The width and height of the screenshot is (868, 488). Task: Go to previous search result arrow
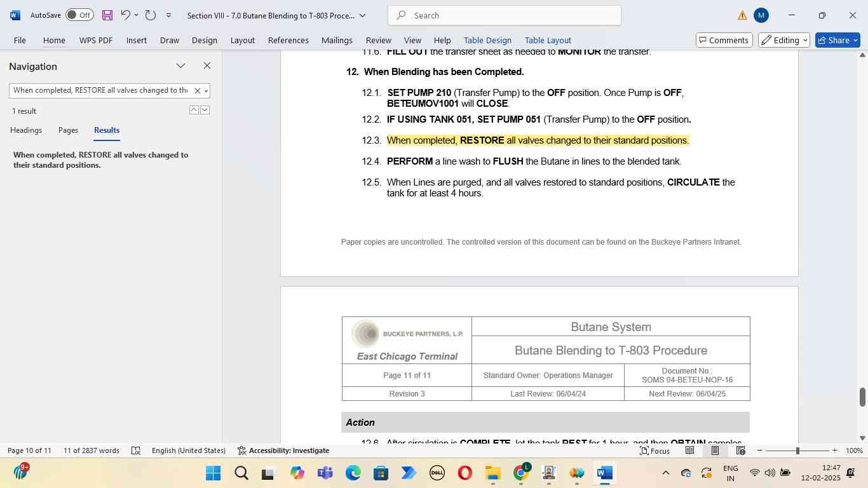[x=194, y=111]
